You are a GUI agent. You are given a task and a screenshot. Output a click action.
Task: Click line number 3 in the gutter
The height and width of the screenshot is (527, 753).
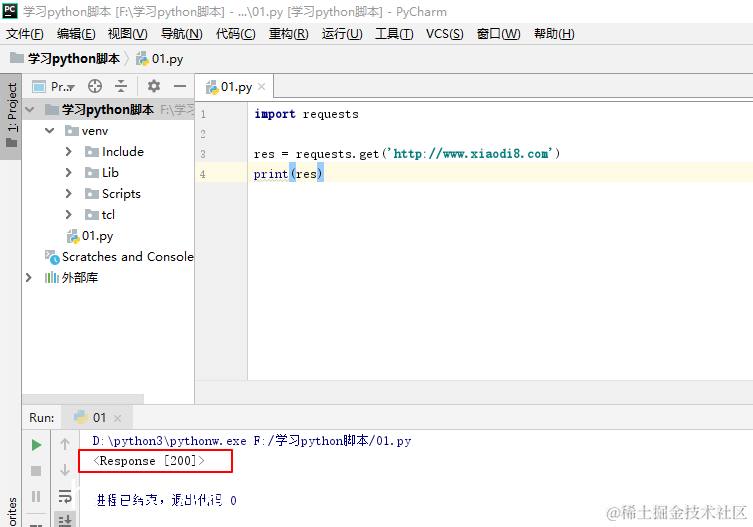pyautogui.click(x=203, y=154)
